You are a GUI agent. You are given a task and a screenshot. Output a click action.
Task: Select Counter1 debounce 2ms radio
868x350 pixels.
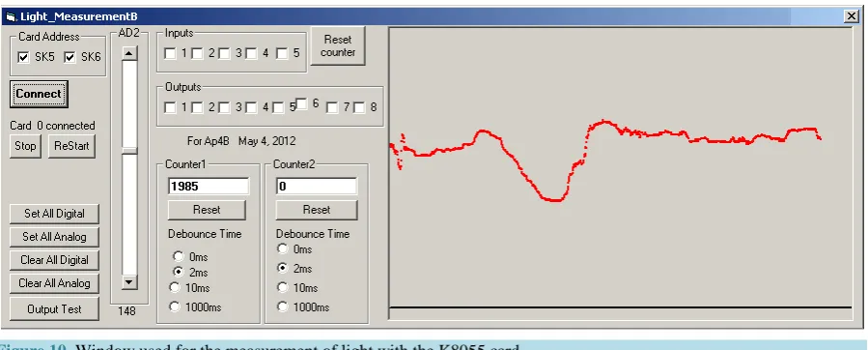(x=179, y=272)
